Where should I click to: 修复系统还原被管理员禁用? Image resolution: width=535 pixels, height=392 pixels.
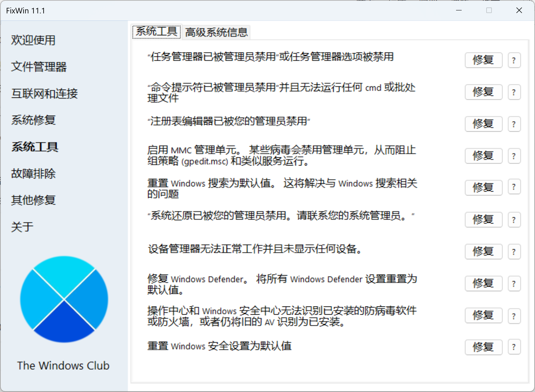click(483, 220)
